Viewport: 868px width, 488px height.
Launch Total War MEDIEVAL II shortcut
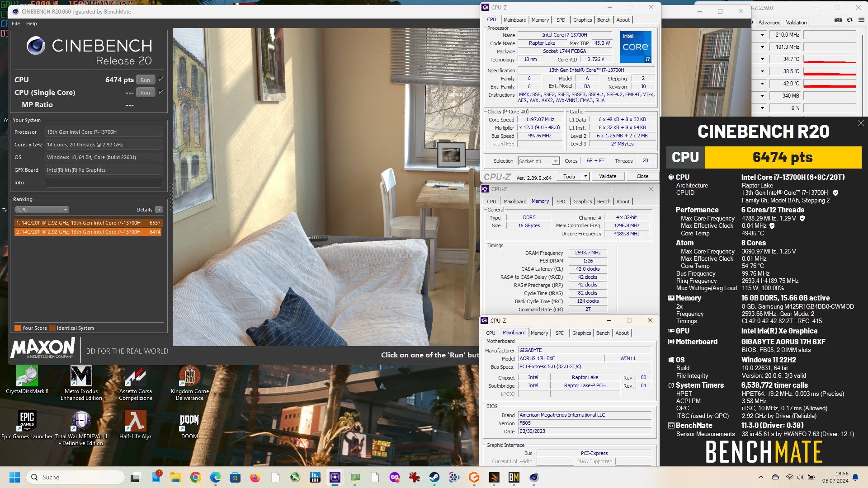[x=81, y=428]
